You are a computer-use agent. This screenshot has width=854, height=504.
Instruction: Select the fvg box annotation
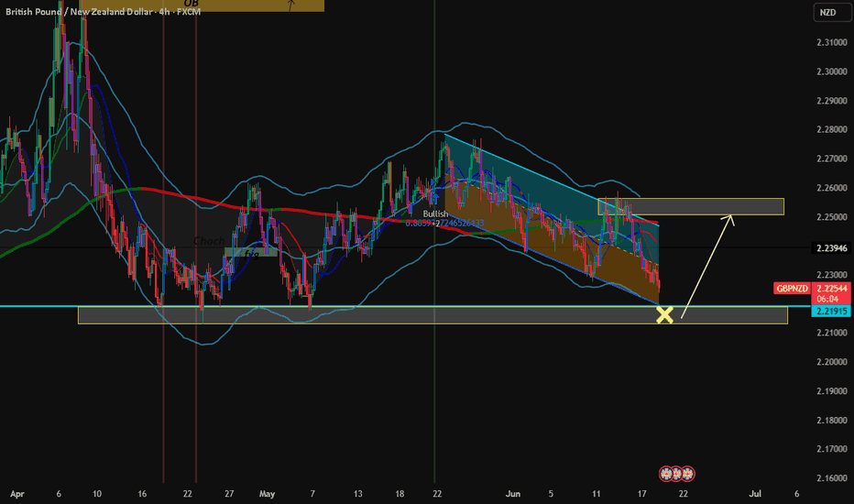pos(251,253)
